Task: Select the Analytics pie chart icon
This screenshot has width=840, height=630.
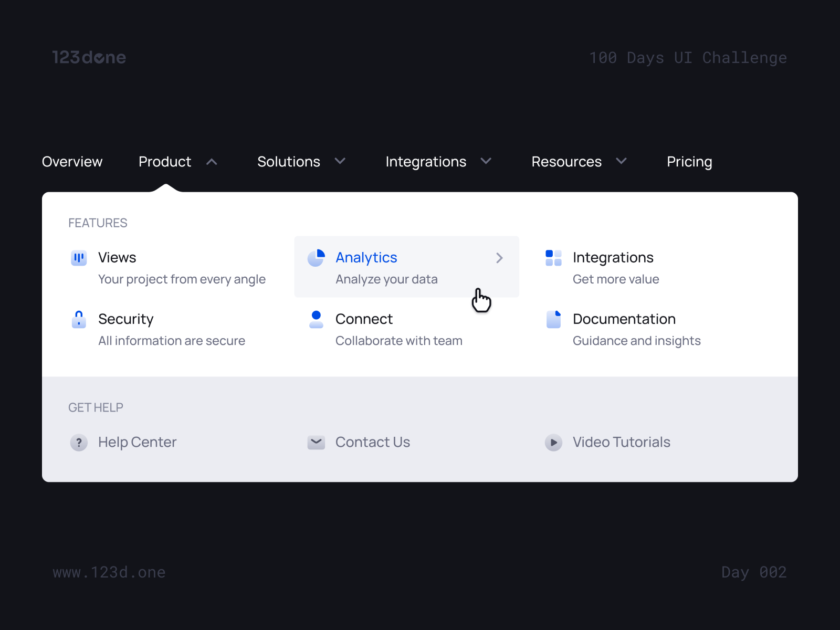Action: 316,258
